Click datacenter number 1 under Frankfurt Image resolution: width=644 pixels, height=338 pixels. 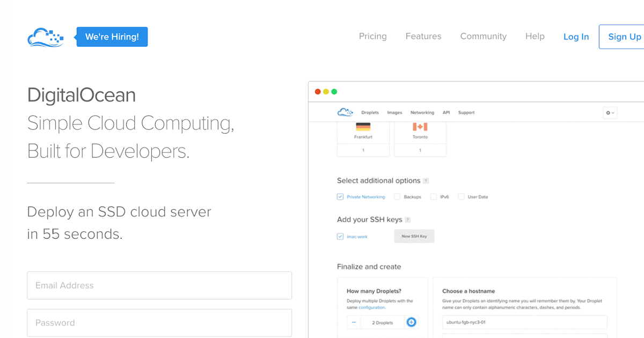pyautogui.click(x=363, y=151)
